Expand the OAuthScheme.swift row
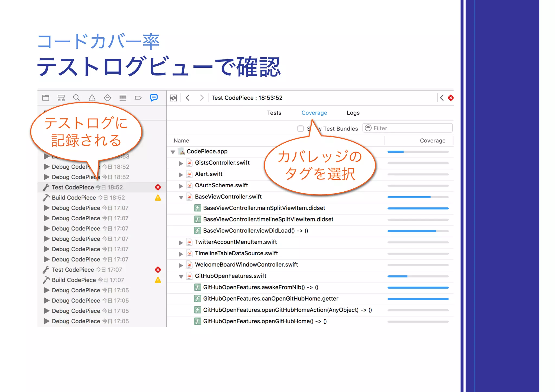This screenshot has width=555, height=392. [x=181, y=186]
